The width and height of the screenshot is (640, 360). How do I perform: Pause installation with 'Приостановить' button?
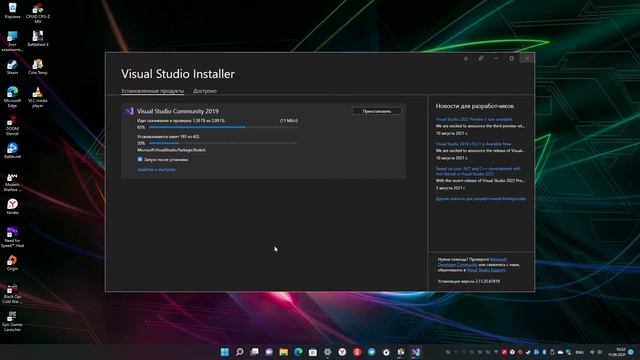pyautogui.click(x=377, y=111)
